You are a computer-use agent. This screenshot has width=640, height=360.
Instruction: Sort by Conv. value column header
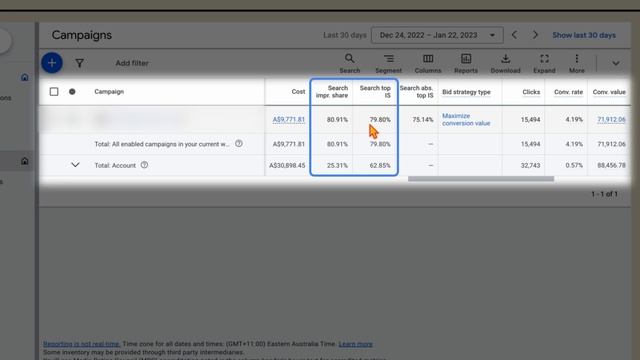point(609,92)
